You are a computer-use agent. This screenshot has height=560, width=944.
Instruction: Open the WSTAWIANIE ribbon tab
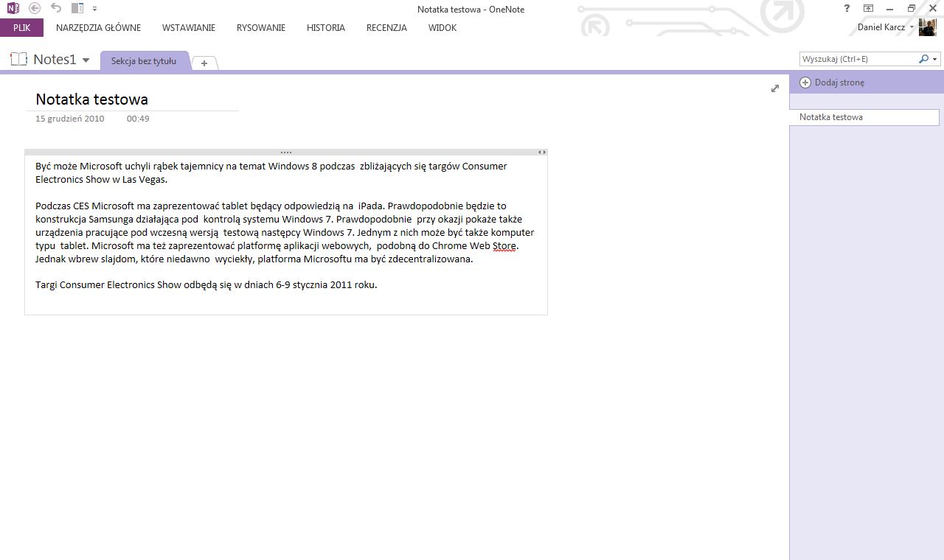point(189,28)
